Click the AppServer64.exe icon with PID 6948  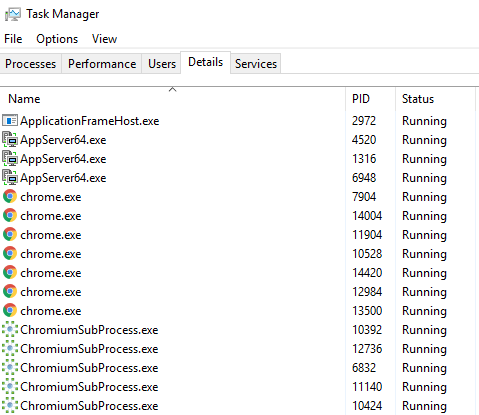coord(10,177)
